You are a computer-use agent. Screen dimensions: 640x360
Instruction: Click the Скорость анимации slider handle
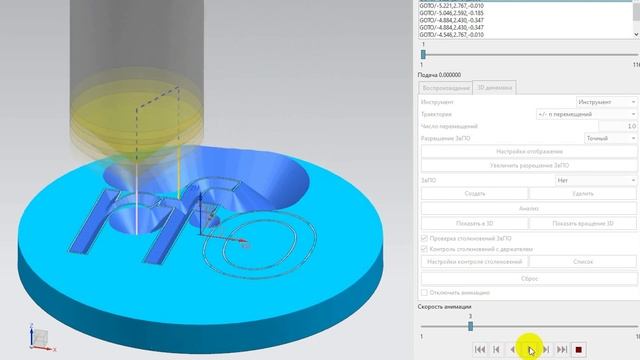(470, 326)
